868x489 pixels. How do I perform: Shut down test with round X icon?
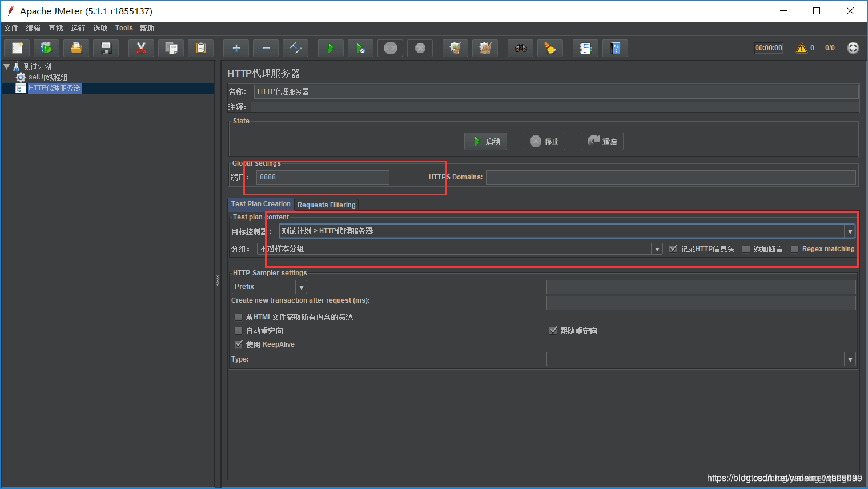tap(420, 48)
